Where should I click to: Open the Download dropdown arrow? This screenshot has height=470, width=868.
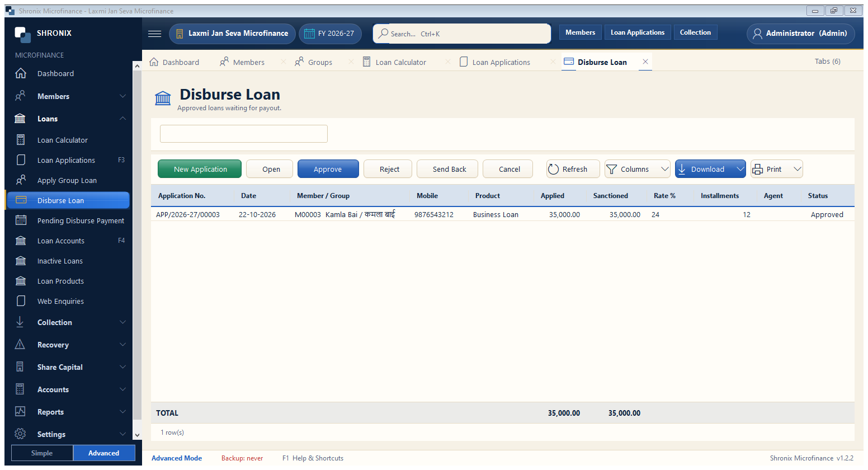(x=740, y=169)
